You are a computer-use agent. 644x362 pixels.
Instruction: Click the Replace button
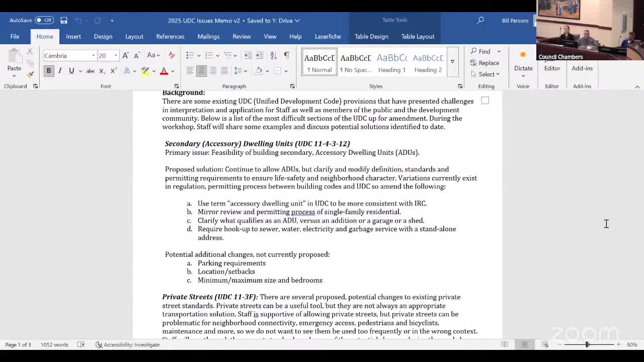(485, 63)
